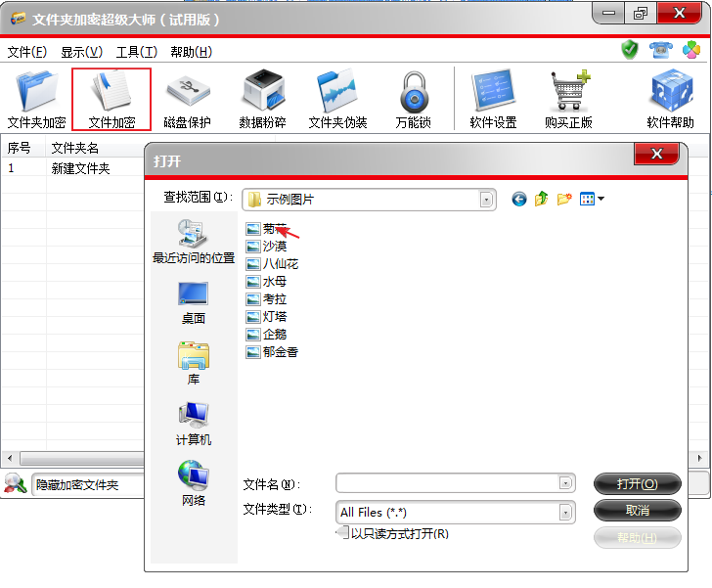Select the 水母 image file
This screenshot has height=588, width=712.
tap(266, 282)
